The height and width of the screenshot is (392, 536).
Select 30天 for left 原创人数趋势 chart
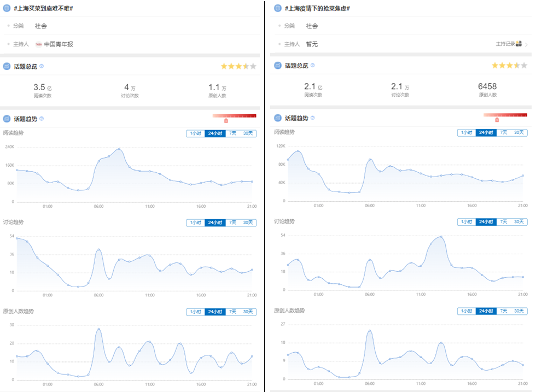(248, 312)
